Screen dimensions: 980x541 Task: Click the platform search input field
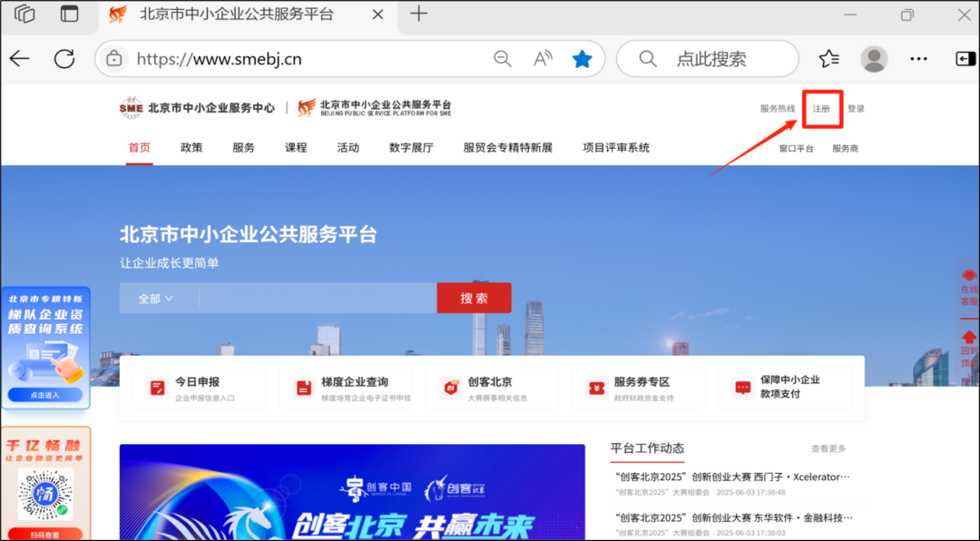[318, 299]
